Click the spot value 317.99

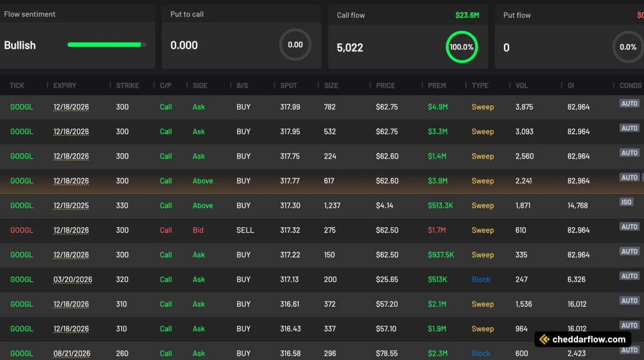[290, 107]
